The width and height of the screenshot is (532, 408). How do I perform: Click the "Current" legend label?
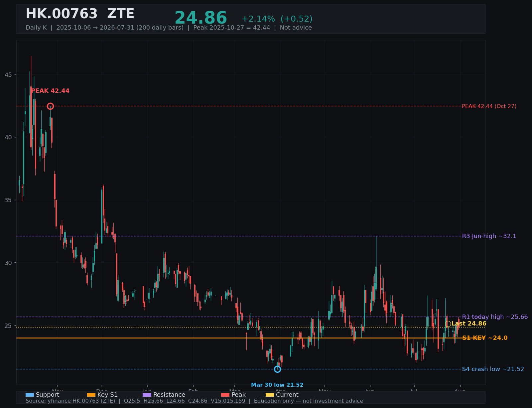(287, 395)
